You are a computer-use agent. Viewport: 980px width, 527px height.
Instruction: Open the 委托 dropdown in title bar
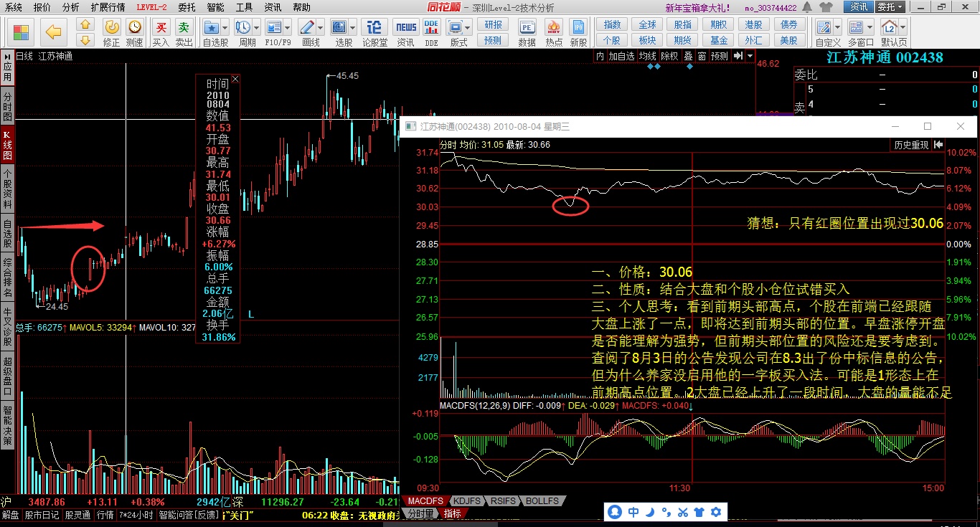click(x=890, y=7)
